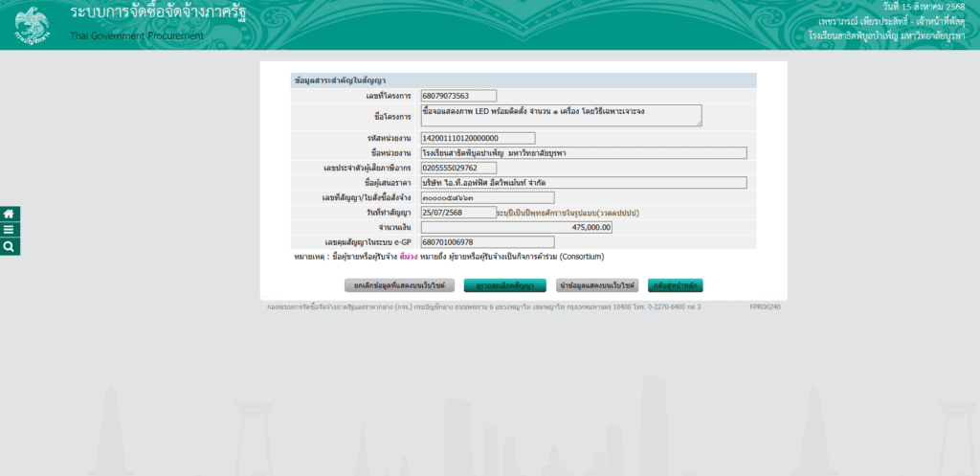Click the resize handle of project name textarea

699,124
